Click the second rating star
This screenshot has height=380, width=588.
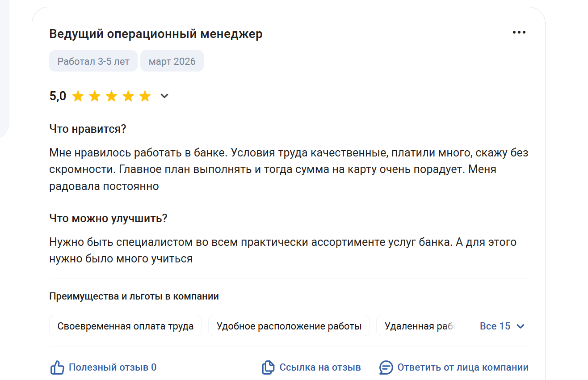(95, 96)
